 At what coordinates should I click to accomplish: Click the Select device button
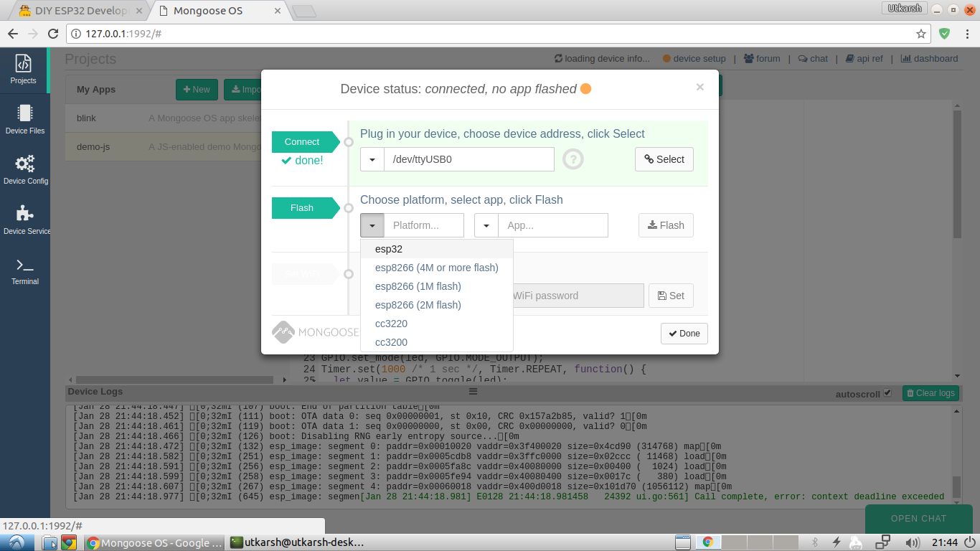point(664,159)
